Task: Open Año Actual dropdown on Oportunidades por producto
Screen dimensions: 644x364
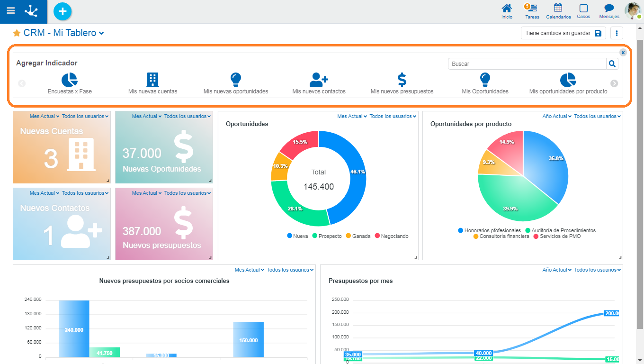Action: coord(556,116)
